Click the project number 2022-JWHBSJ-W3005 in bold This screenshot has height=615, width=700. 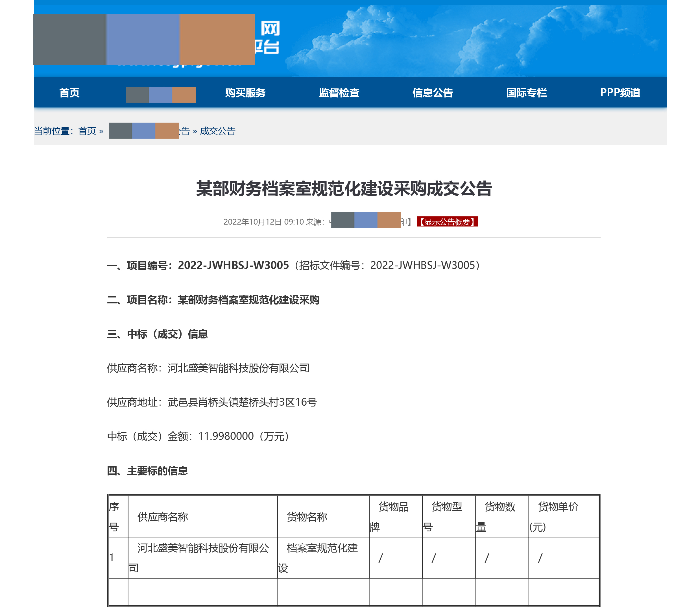point(234,265)
